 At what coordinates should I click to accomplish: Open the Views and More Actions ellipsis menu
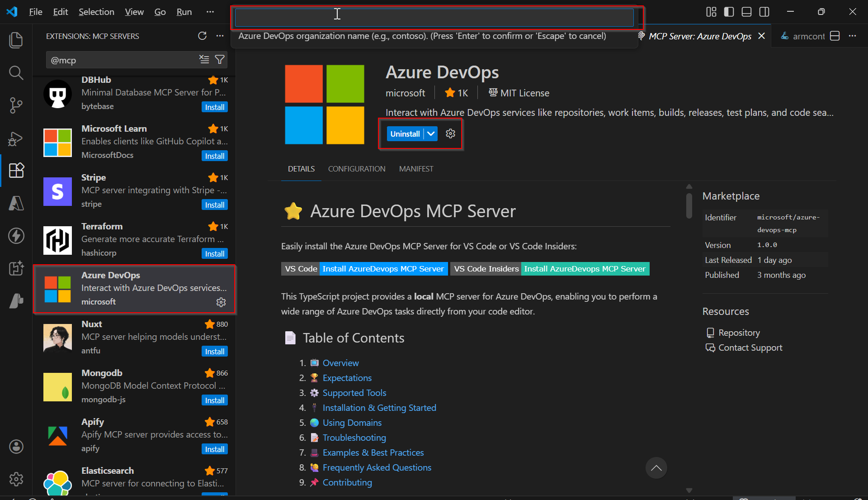coord(220,36)
